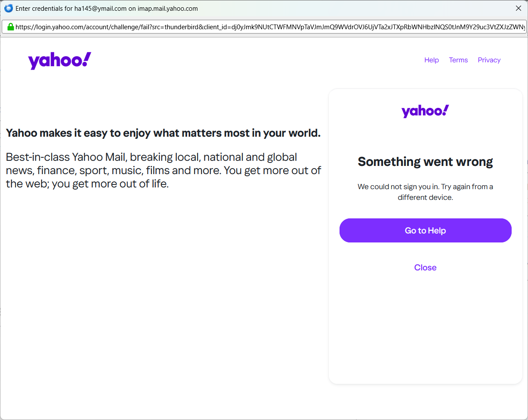Image resolution: width=528 pixels, height=420 pixels.
Task: Click the 'Yahoo makes it easy' headline
Action: [x=163, y=133]
